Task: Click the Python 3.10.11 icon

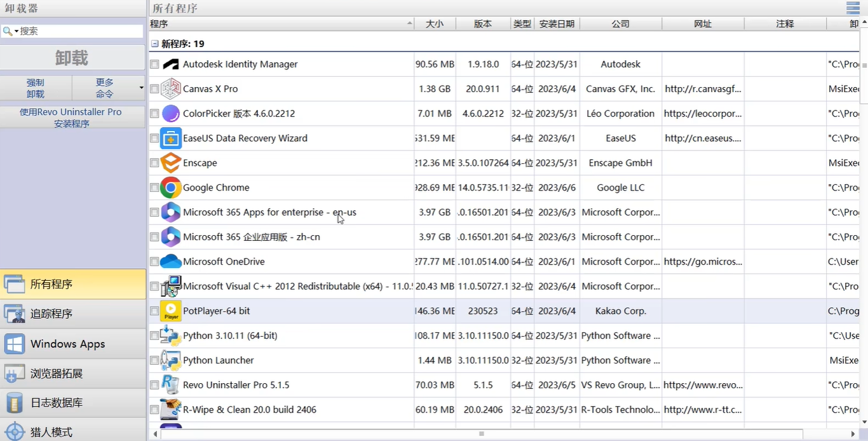Action: [171, 336]
